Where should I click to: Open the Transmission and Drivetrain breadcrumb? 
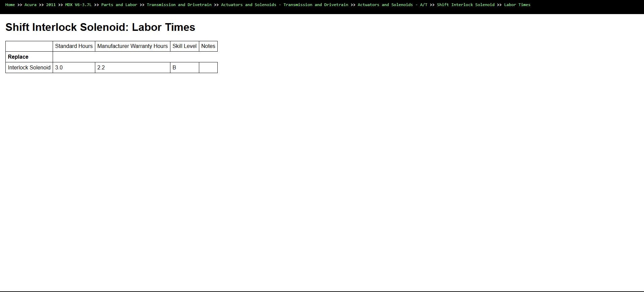tap(179, 5)
